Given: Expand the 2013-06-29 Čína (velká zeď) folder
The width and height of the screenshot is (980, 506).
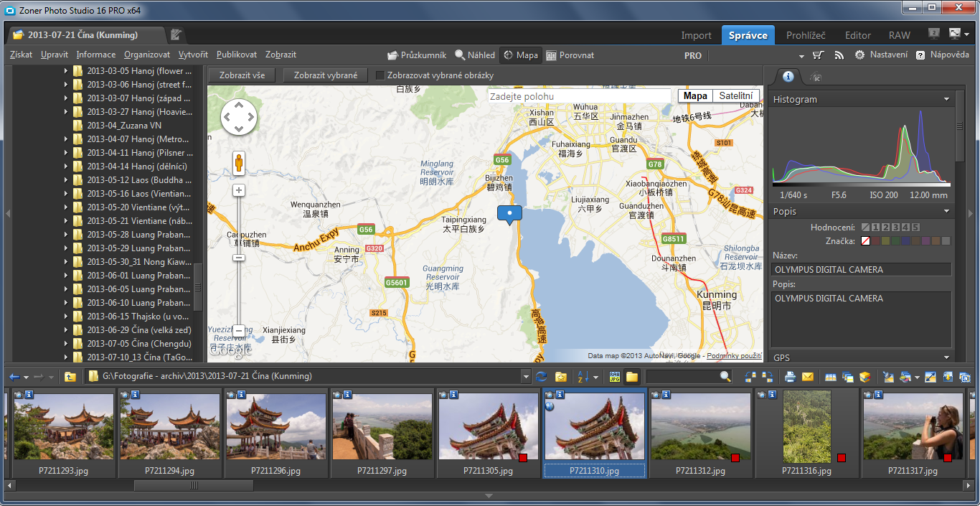Looking at the screenshot, I should pyautogui.click(x=65, y=330).
